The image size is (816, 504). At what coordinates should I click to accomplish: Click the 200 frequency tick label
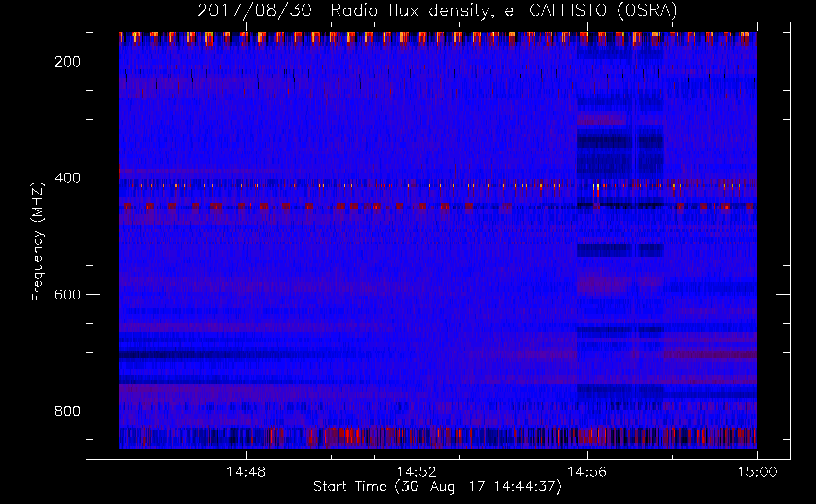[67, 61]
